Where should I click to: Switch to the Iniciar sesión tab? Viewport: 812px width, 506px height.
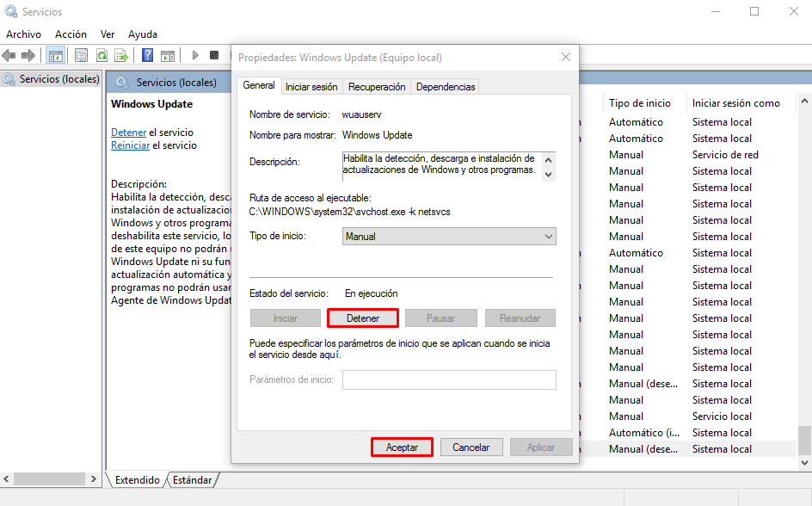(x=311, y=87)
